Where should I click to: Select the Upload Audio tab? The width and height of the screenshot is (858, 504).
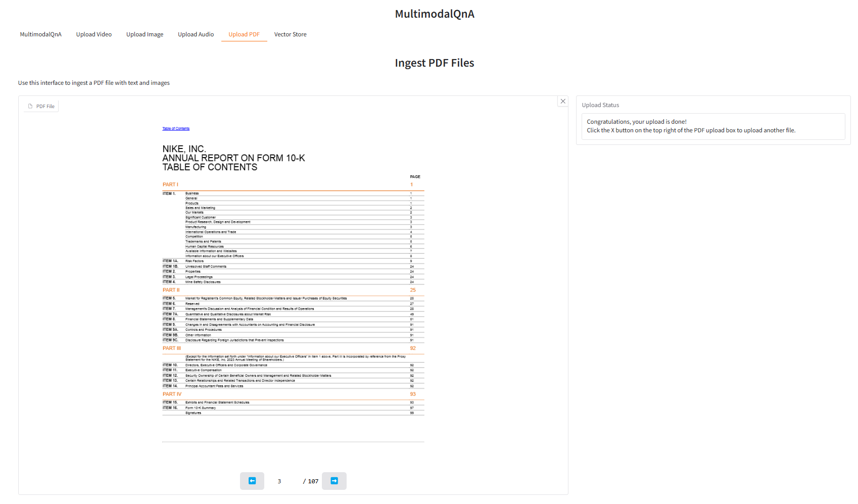tap(196, 34)
